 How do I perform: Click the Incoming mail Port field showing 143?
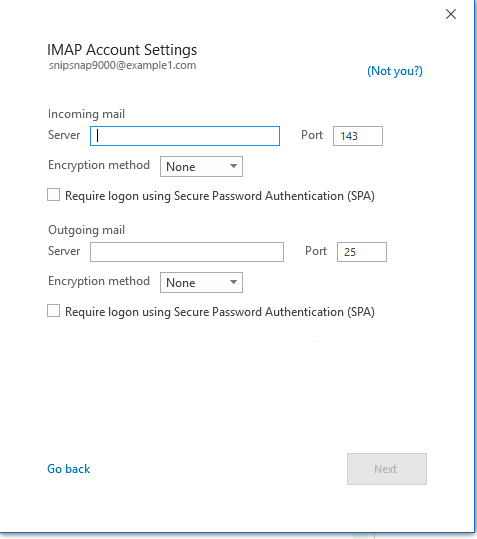click(358, 136)
